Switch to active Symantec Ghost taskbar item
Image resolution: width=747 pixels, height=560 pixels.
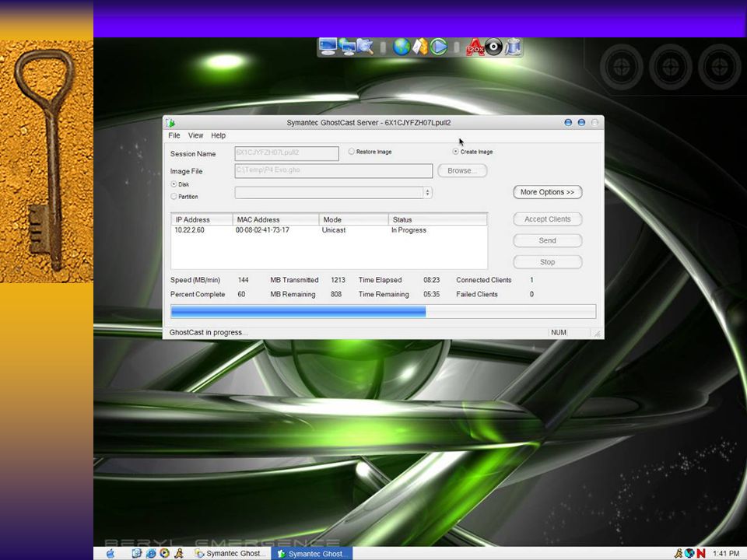tap(312, 553)
